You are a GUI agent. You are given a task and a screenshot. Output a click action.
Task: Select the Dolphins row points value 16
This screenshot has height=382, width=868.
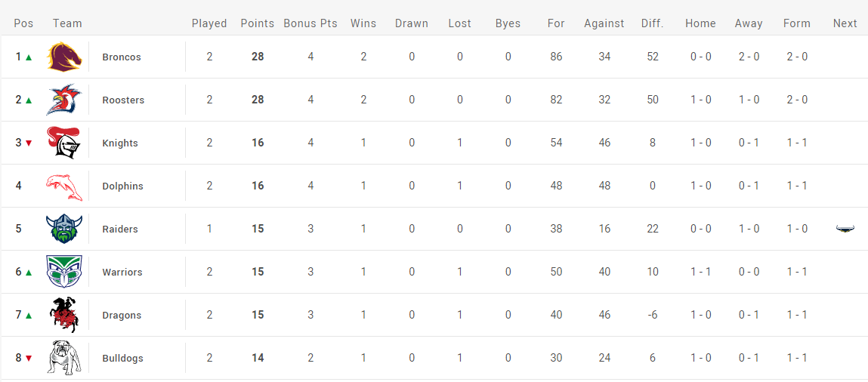click(258, 186)
